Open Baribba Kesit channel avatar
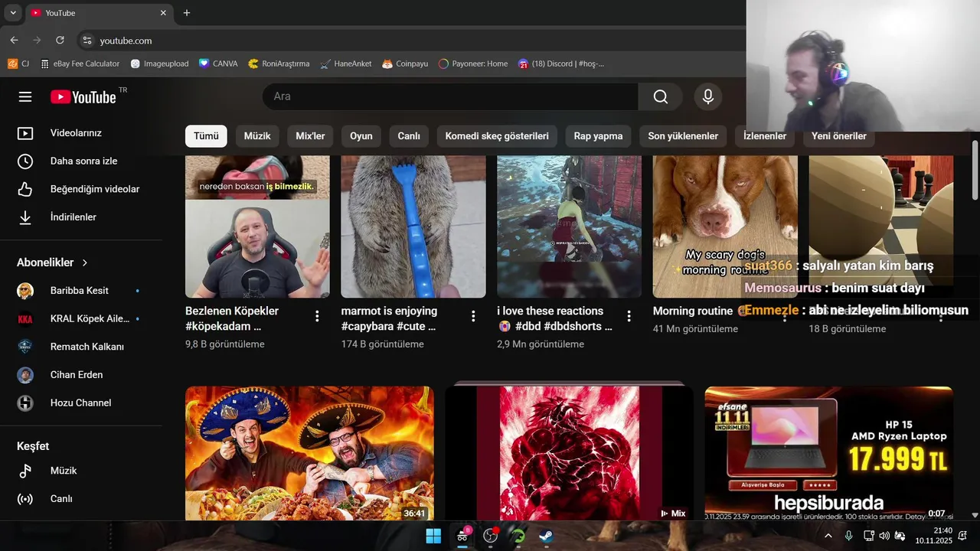The width and height of the screenshot is (980, 551). click(25, 291)
